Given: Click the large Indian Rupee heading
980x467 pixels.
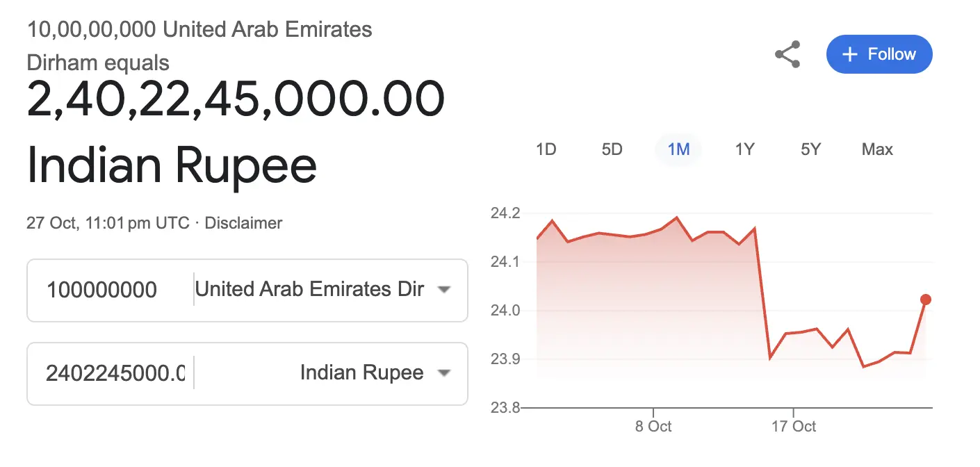Looking at the screenshot, I should 172,165.
